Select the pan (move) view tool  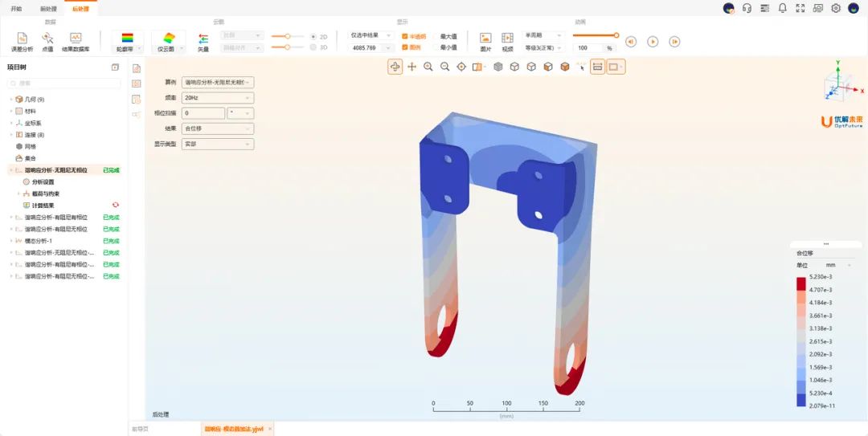pos(411,67)
